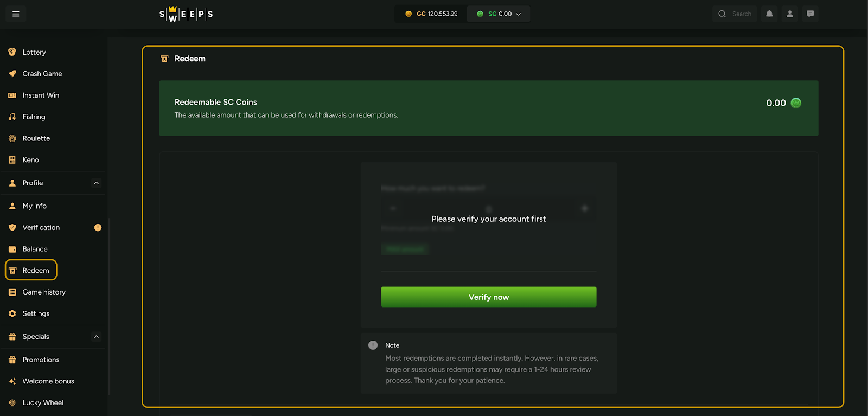Screen dimensions: 868x416
Task: Open the Lucky Wheel link
Action: [x=43, y=403]
